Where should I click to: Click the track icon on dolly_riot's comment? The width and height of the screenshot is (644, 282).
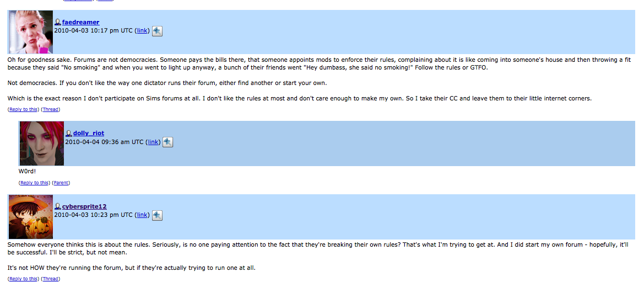[167, 142]
